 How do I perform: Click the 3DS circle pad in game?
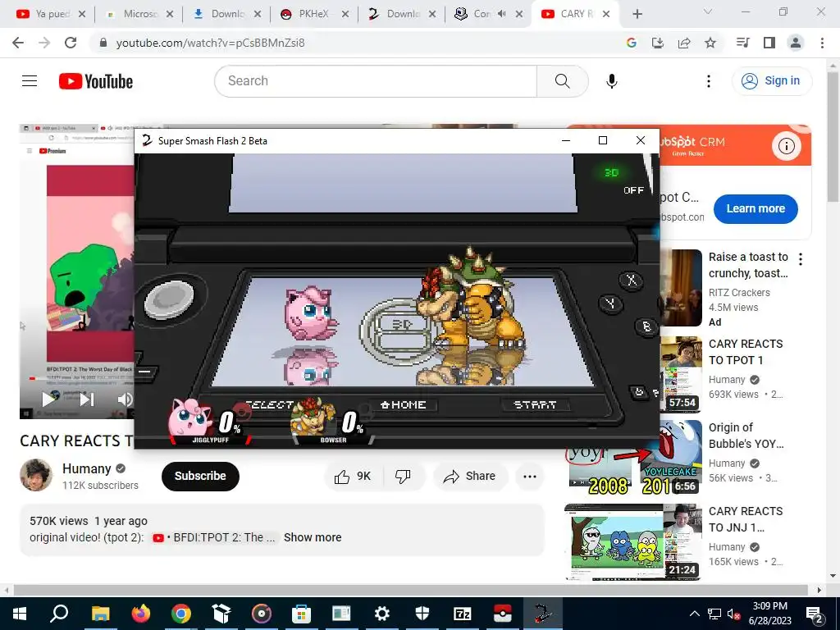170,300
